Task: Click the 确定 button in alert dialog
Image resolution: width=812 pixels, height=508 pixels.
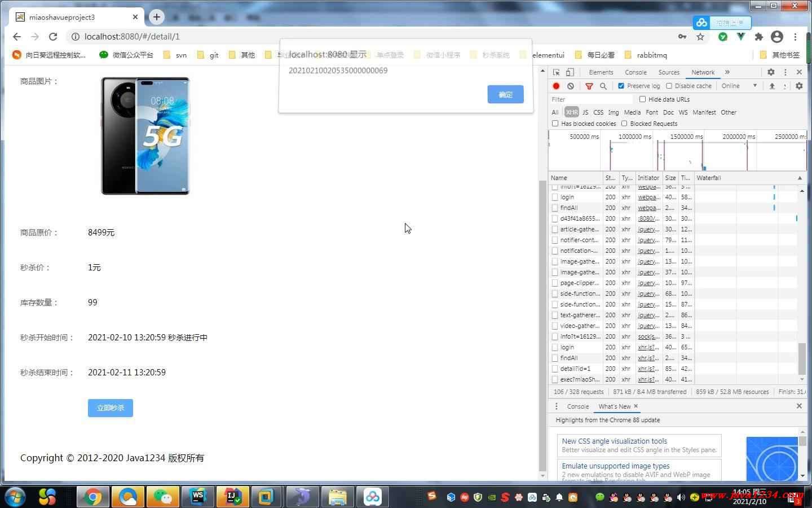Action: [x=505, y=94]
